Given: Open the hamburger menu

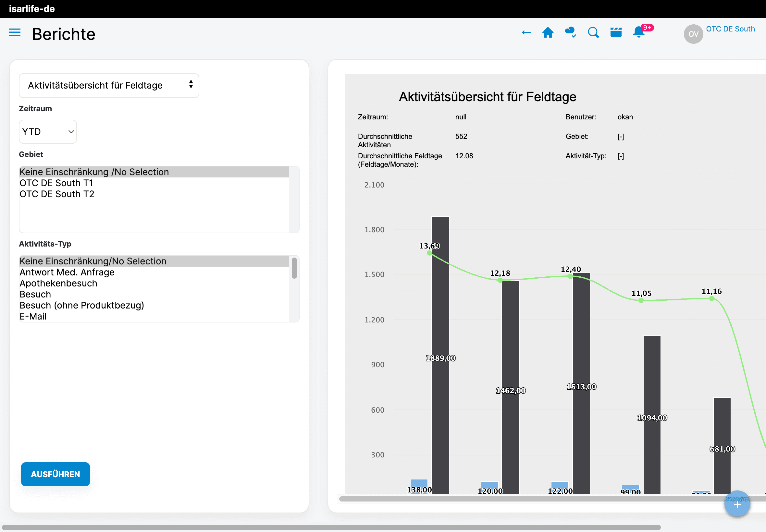Looking at the screenshot, I should point(15,32).
